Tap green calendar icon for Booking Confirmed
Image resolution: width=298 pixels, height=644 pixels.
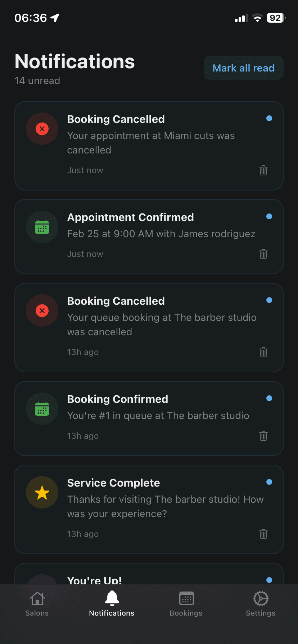[x=42, y=409]
